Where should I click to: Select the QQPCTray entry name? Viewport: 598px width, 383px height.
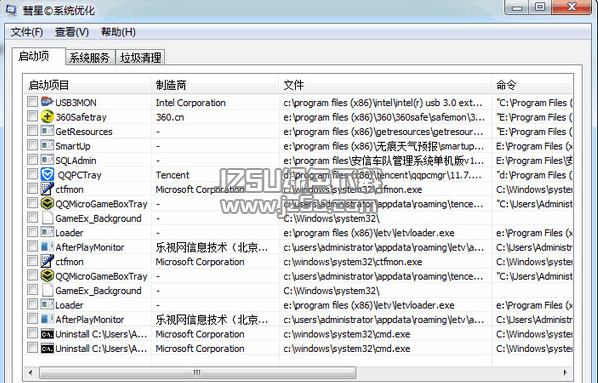[x=79, y=175]
